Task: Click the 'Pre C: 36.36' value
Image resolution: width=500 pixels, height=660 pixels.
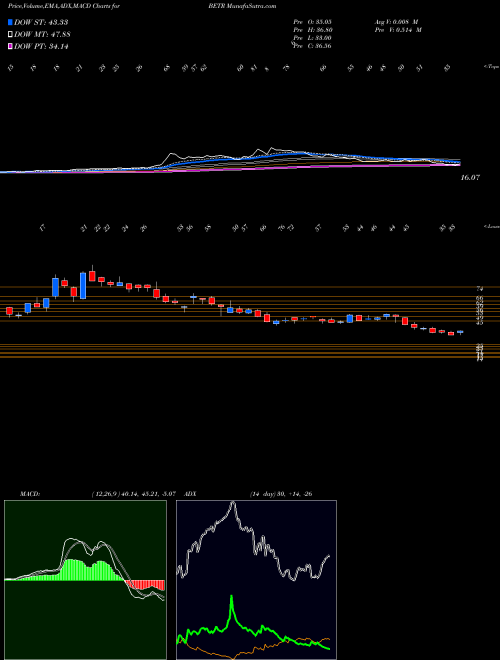Action: coord(312,46)
